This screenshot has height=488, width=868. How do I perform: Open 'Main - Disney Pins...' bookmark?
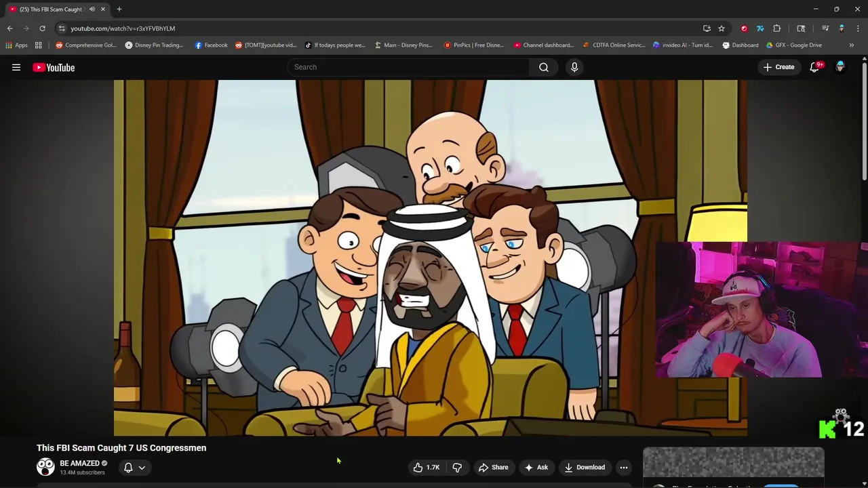403,45
